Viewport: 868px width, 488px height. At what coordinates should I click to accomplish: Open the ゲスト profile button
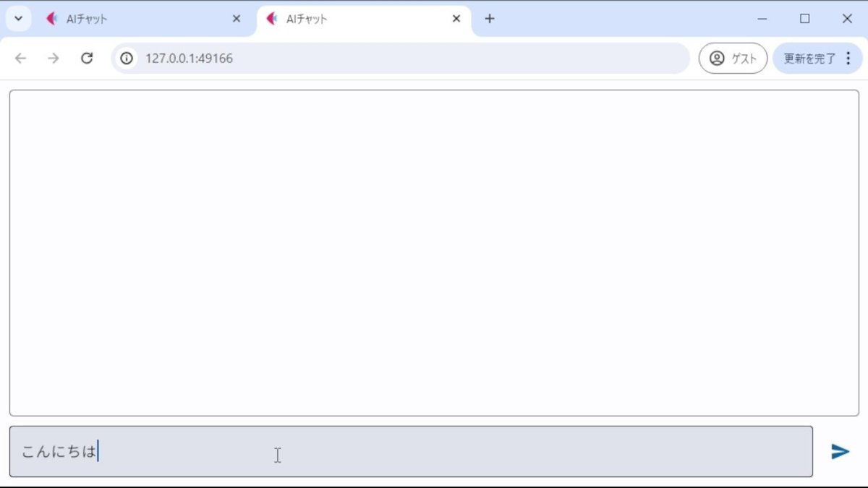point(733,59)
